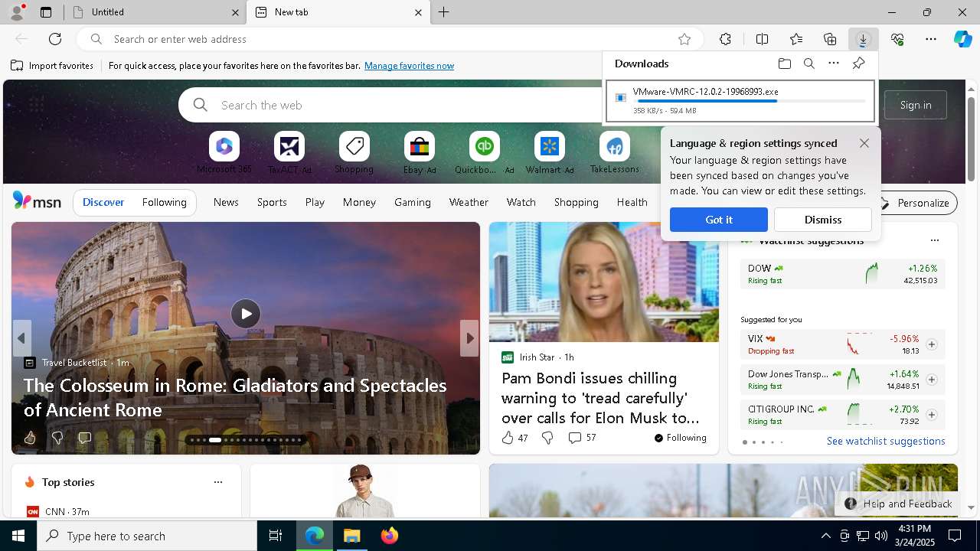Search downloads magnifier icon

click(809, 64)
